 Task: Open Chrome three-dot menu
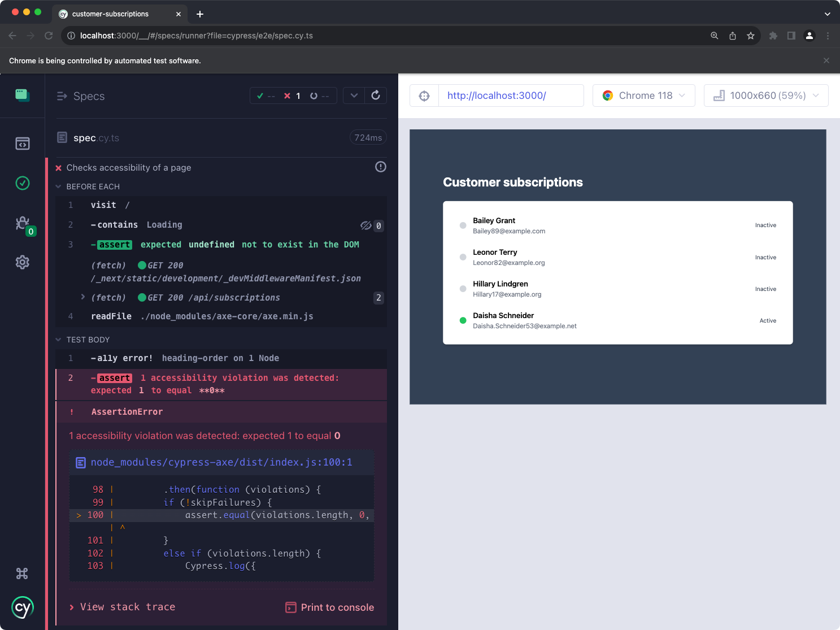tap(828, 36)
